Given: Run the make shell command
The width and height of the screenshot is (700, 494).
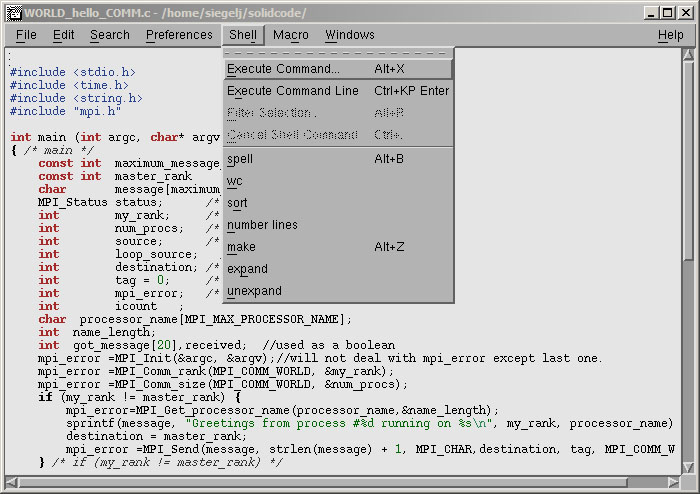Looking at the screenshot, I should tap(338, 247).
